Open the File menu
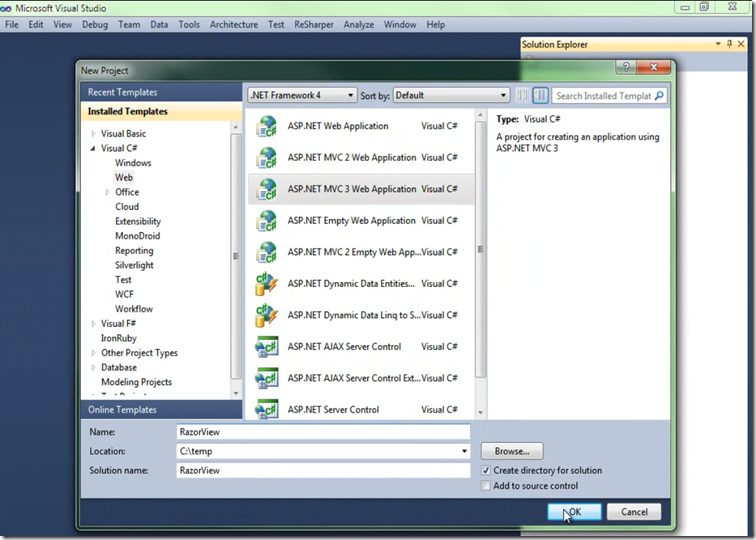This screenshot has height=540, width=756. pyautogui.click(x=12, y=25)
